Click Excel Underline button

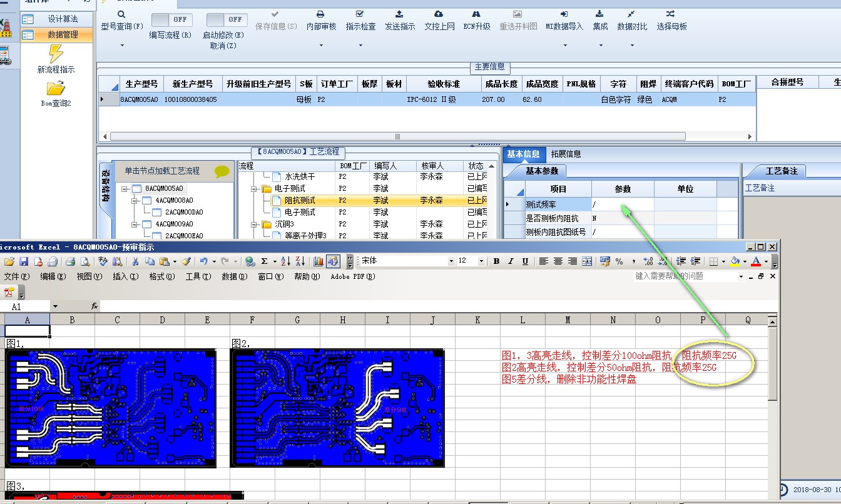525,261
